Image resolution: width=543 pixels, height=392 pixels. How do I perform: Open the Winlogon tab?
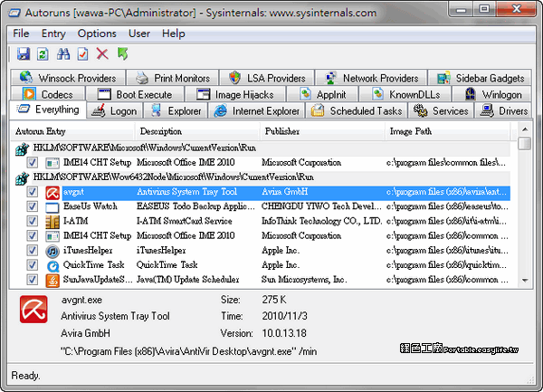(x=492, y=94)
